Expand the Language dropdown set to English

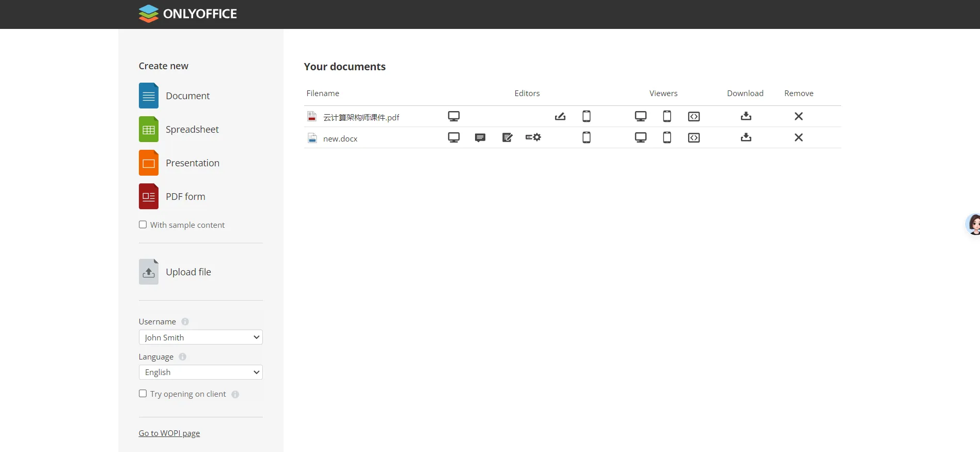coord(201,372)
